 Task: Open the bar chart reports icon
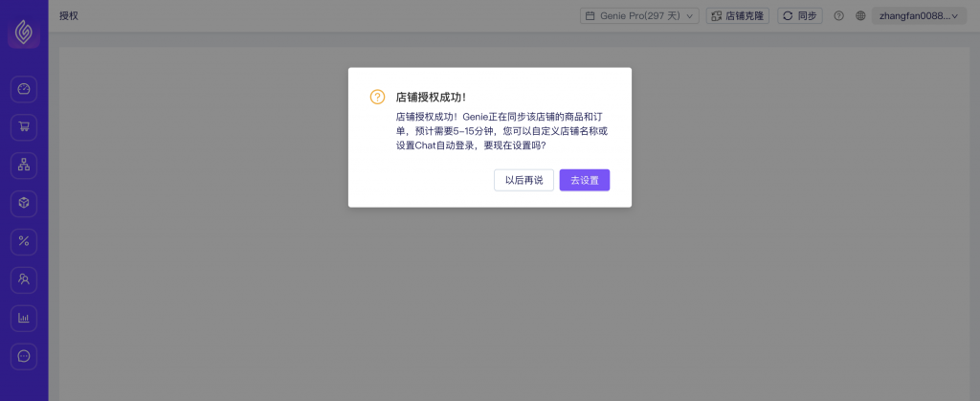[24, 318]
